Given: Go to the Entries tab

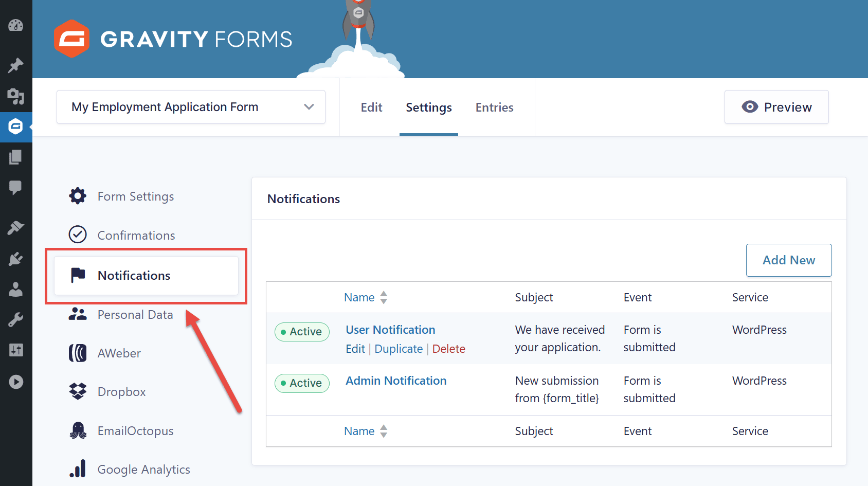Looking at the screenshot, I should (495, 107).
